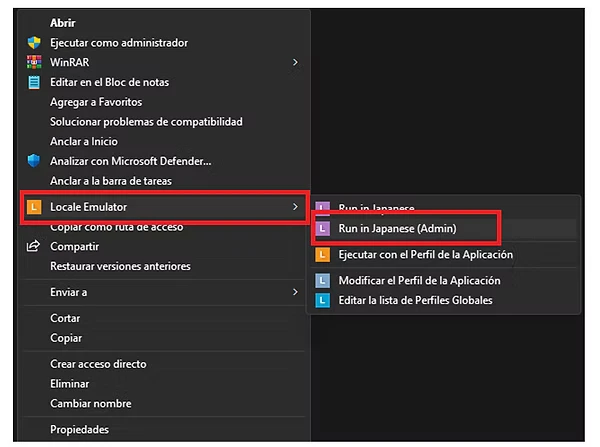Viewport: 600px width, 447px height.
Task: Expand the Enviar a submenu arrow
Action: click(295, 292)
